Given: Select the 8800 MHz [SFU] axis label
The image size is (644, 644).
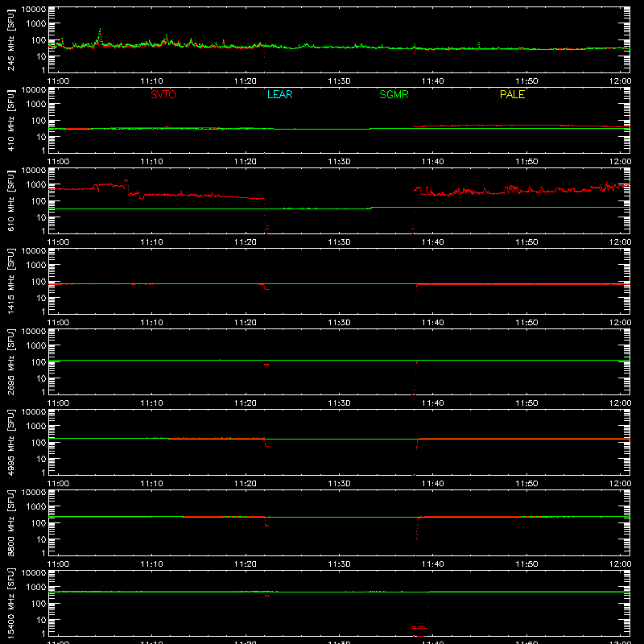Looking at the screenshot, I should (x=11, y=522).
